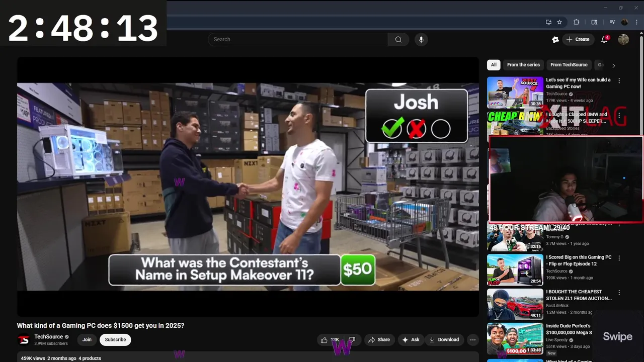The width and height of the screenshot is (644, 362).
Task: Open the Tommy G channel name
Action: click(555, 237)
